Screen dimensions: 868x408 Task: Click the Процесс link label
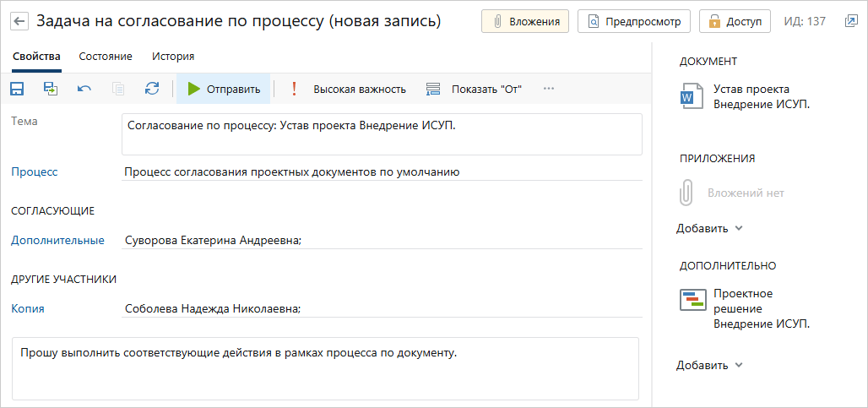(35, 172)
